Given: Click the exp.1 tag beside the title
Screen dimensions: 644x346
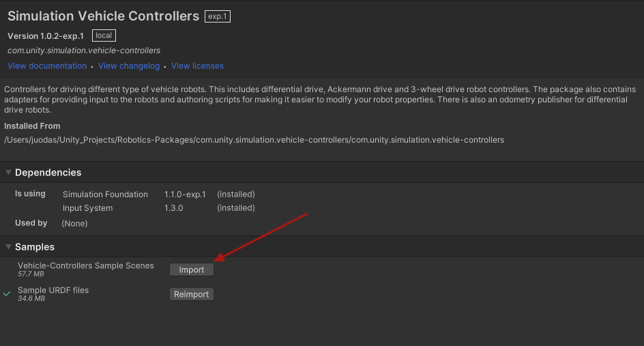Looking at the screenshot, I should click(x=218, y=16).
